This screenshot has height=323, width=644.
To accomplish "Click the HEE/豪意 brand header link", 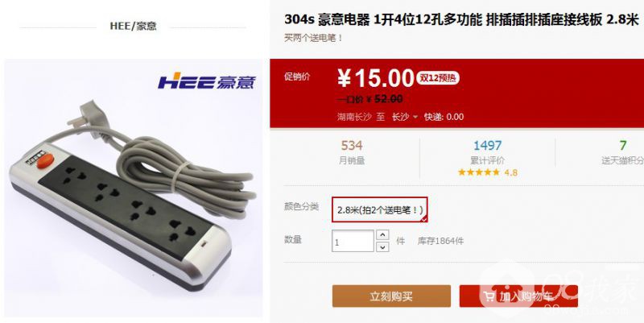I will (x=133, y=27).
